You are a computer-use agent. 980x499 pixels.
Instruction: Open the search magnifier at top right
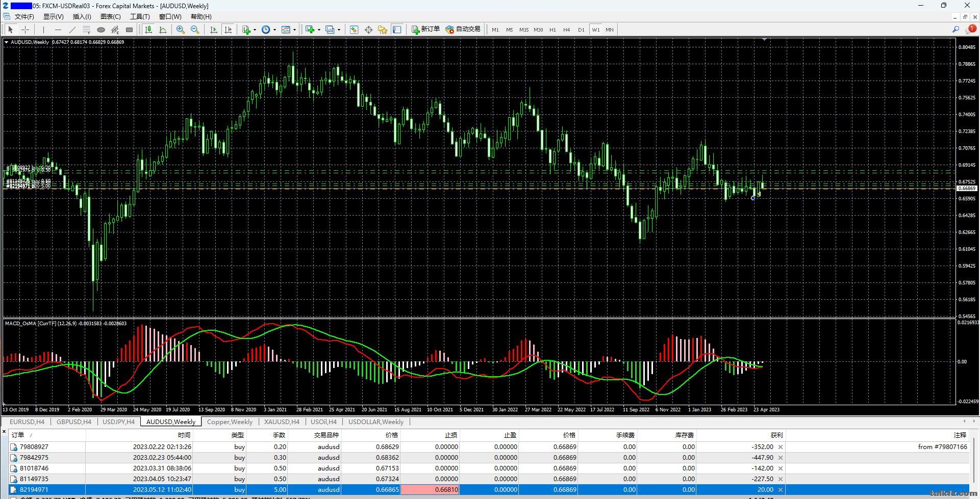coord(956,30)
